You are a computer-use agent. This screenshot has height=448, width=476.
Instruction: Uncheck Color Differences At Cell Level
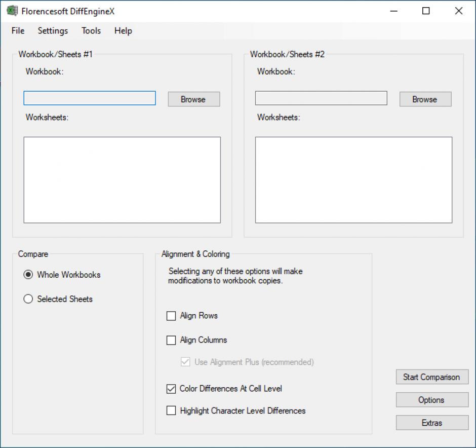click(x=171, y=389)
